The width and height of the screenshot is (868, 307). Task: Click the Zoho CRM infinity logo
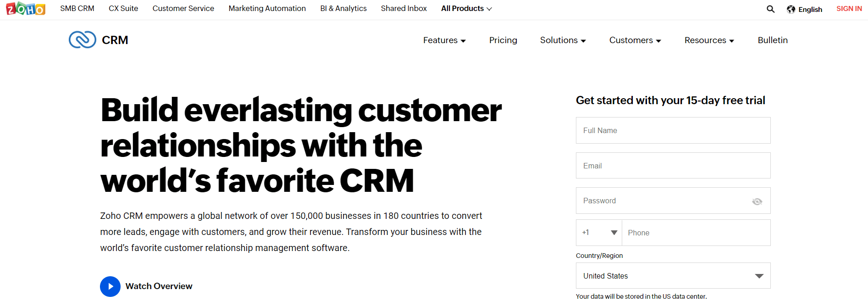pos(83,40)
